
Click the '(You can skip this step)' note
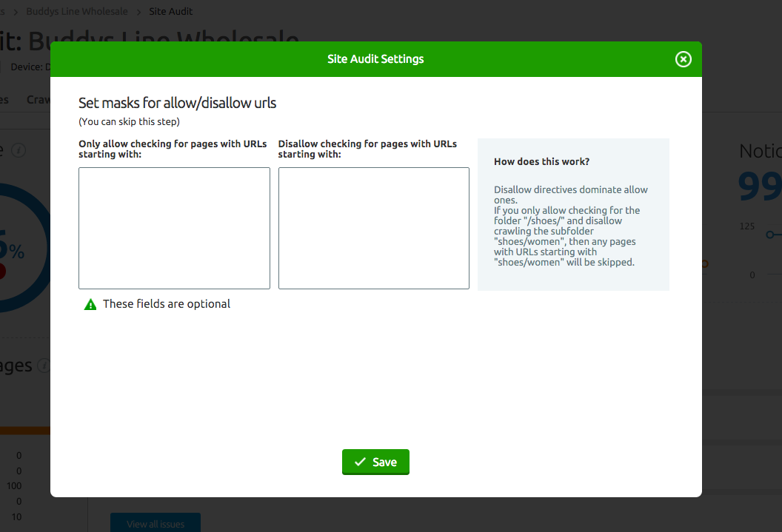129,121
